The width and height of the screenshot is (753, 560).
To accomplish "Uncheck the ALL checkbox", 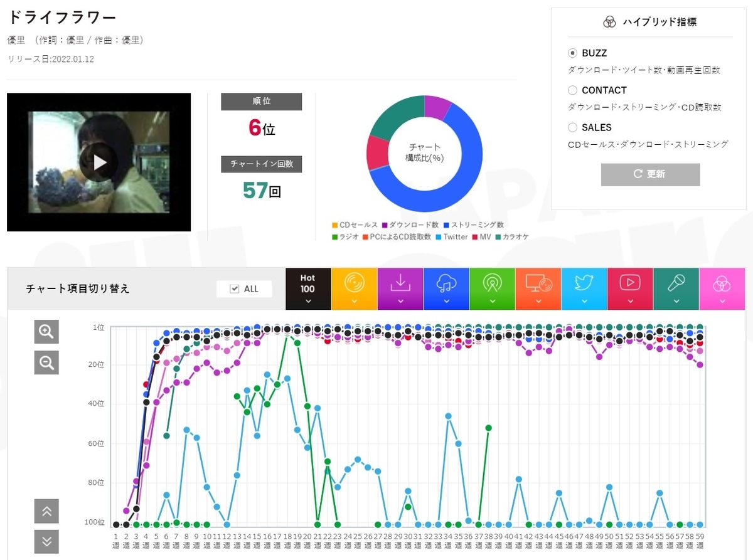I will click(x=235, y=288).
